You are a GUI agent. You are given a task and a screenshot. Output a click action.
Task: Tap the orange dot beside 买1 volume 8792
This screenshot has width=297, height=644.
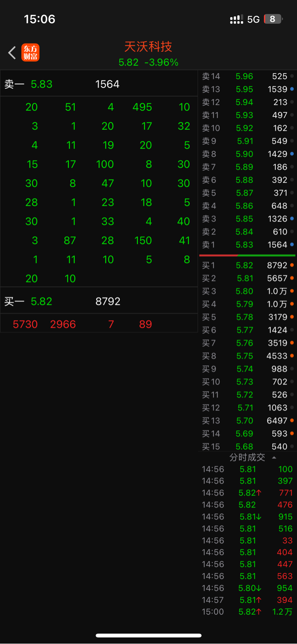coord(292,265)
